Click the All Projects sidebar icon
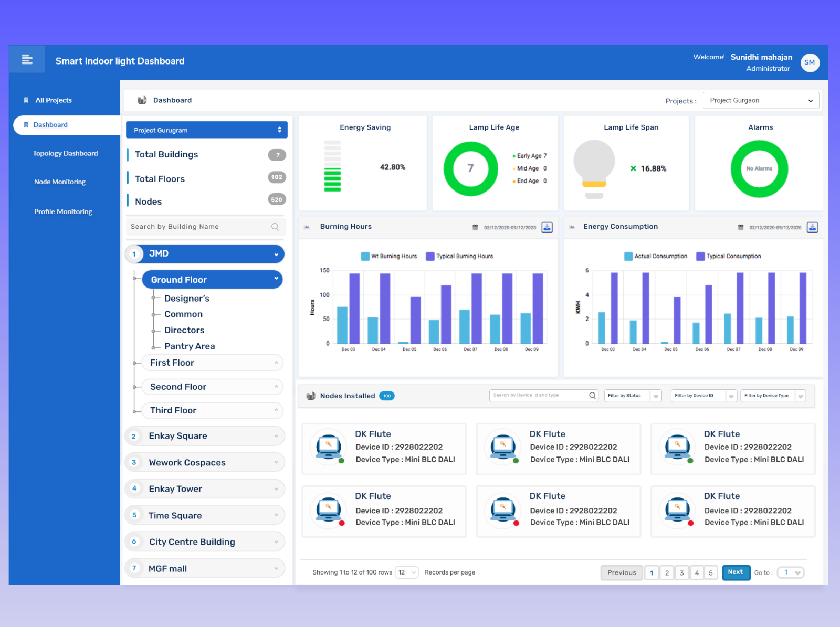The height and width of the screenshot is (627, 840). click(x=26, y=100)
